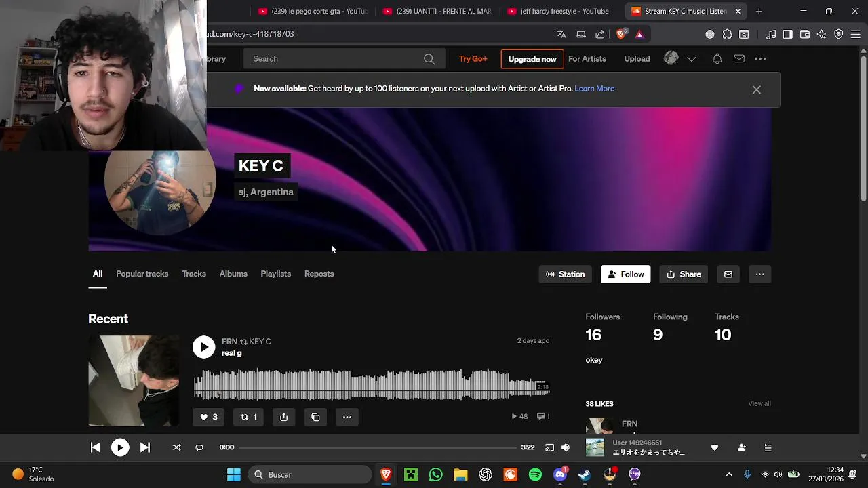Focus the SoundCloud Search field
868x488 pixels.
point(344,59)
